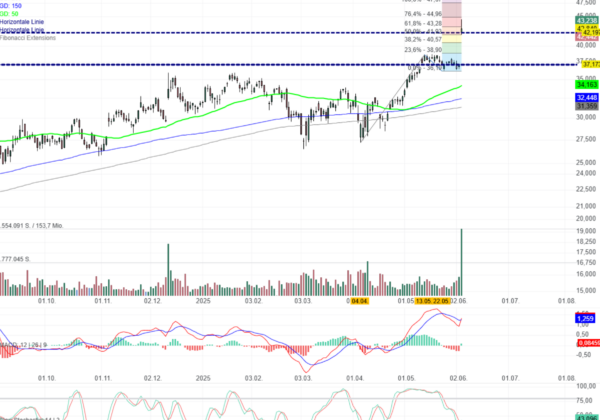This screenshot has height=420, width=600.
Task: Click the 100,00 stochastic axis value
Action: pyautogui.click(x=586, y=386)
